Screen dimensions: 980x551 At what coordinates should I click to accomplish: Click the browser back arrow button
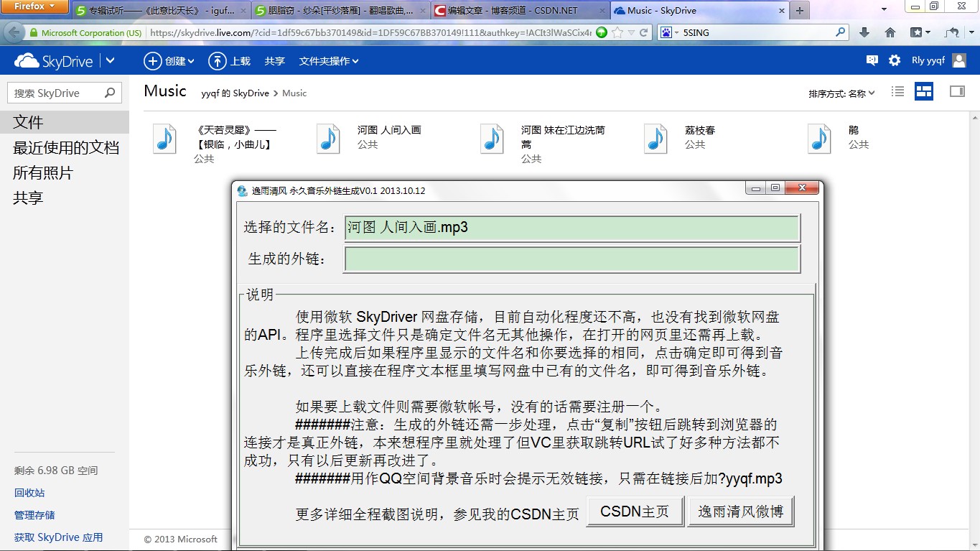[14, 32]
